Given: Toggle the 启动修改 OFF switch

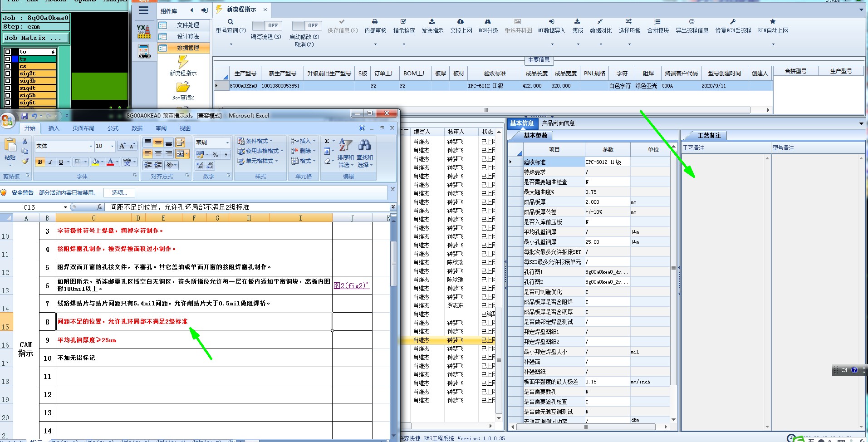Looking at the screenshot, I should (307, 26).
